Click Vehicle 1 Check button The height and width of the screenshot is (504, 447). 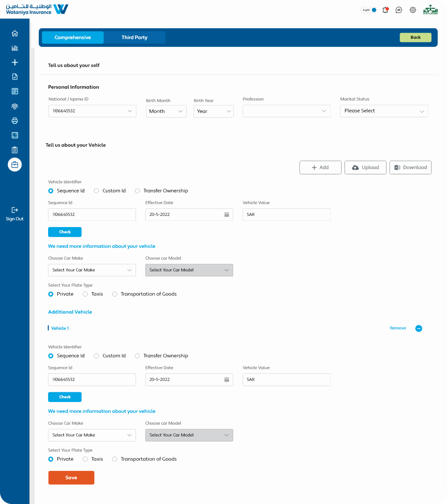tap(65, 397)
